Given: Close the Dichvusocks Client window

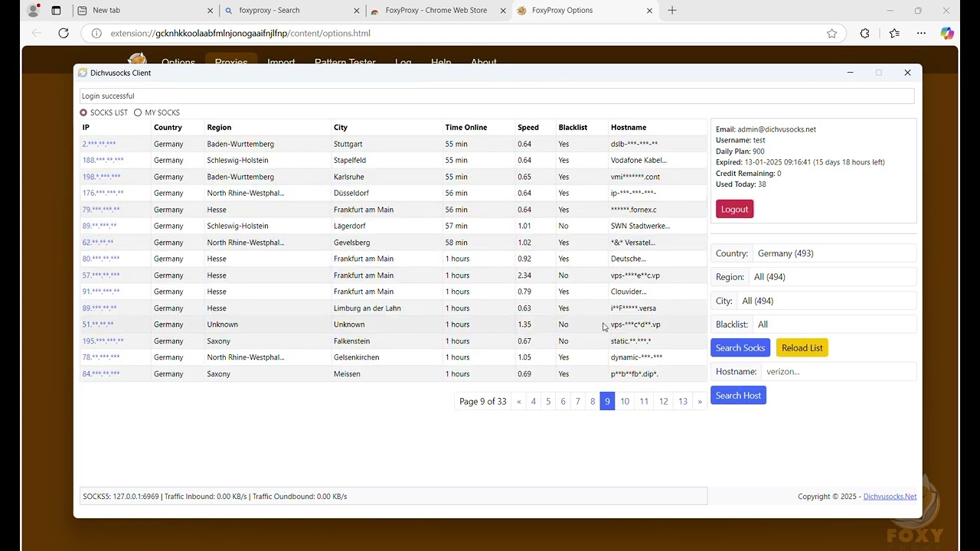Looking at the screenshot, I should 907,73.
